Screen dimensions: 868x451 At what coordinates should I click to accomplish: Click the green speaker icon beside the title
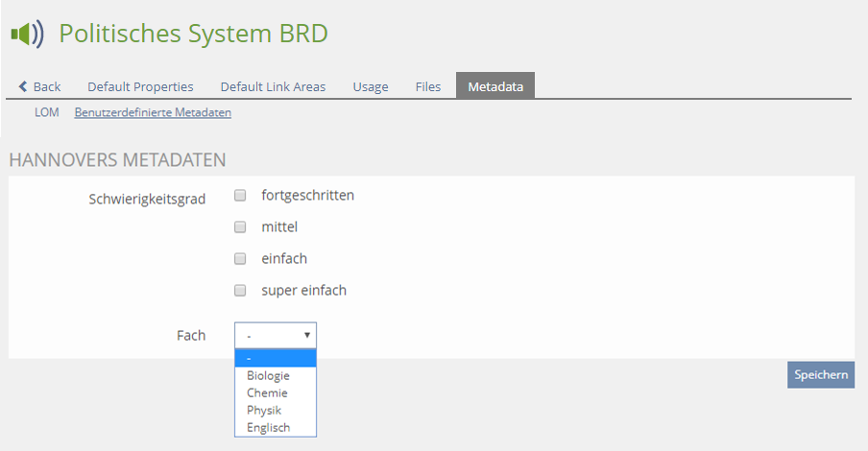pyautogui.click(x=27, y=35)
